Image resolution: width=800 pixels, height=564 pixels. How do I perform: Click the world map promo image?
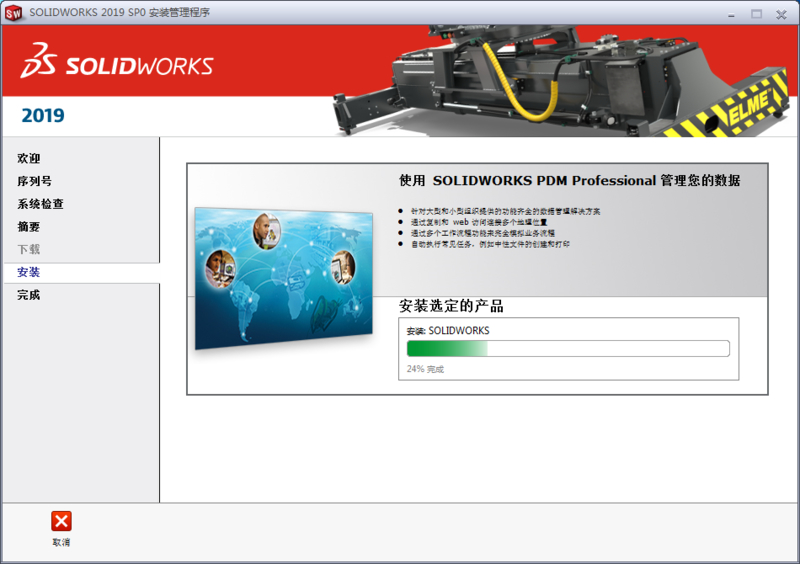284,279
